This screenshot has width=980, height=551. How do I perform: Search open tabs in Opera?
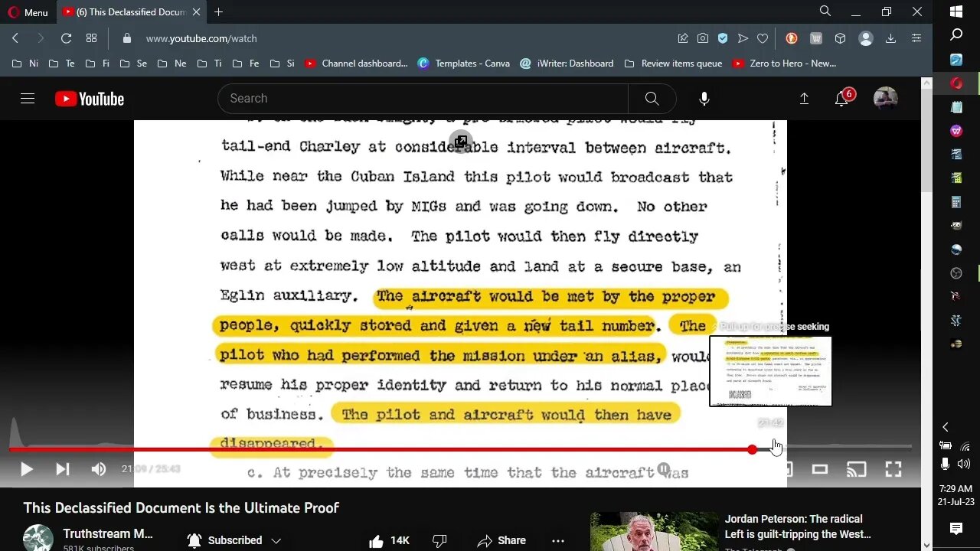pyautogui.click(x=825, y=11)
